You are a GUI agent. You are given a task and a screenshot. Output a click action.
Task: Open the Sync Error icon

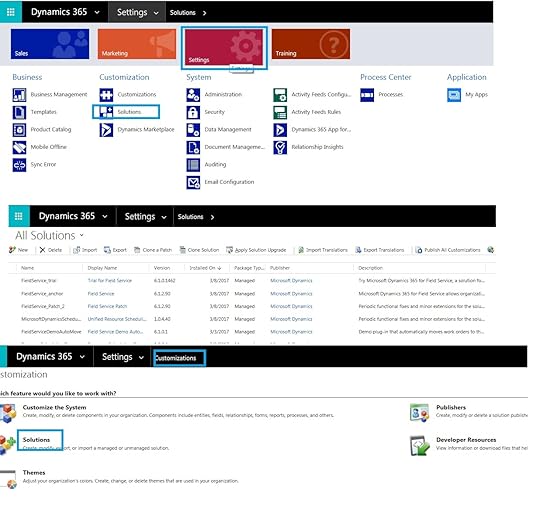20,165
